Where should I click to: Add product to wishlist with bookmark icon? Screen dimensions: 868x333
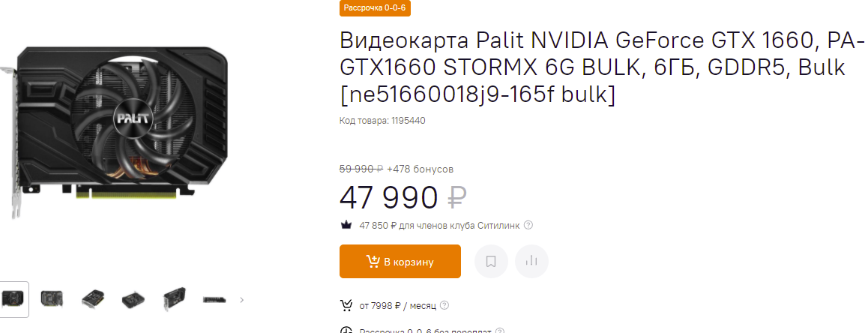coord(491,261)
